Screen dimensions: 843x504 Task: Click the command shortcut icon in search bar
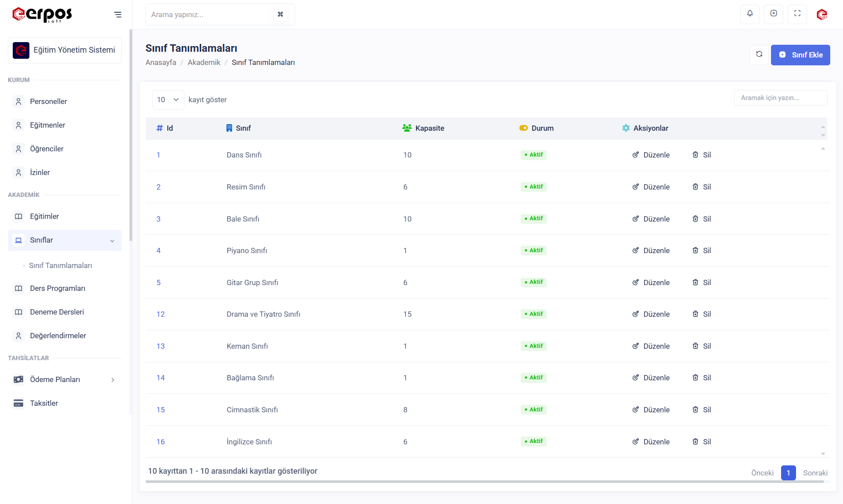coord(281,14)
